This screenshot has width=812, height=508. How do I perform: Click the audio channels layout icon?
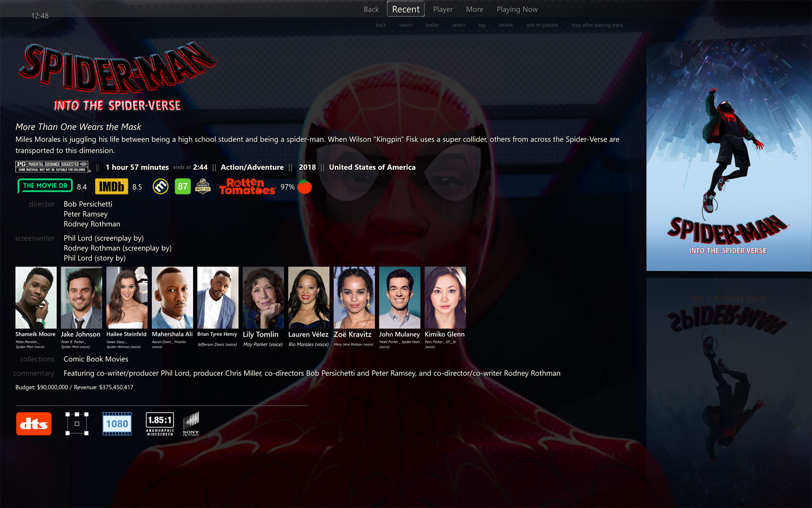click(x=77, y=424)
